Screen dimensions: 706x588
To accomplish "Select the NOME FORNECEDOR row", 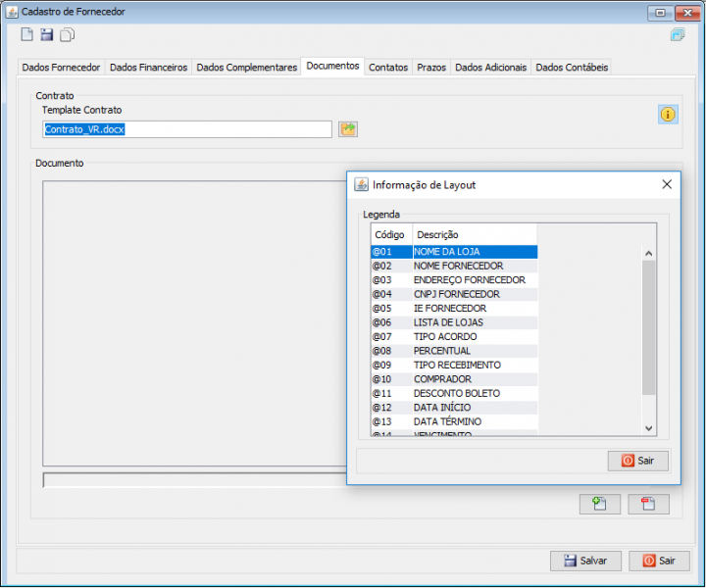I will pos(454,266).
